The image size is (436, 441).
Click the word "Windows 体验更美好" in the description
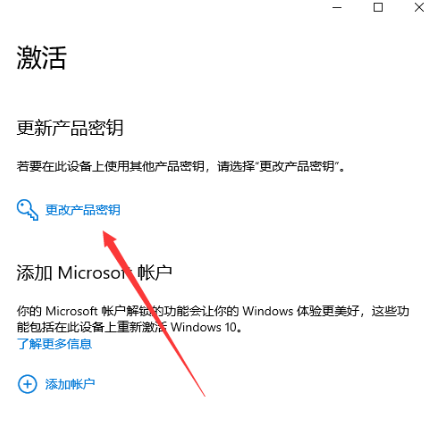coord(301,311)
